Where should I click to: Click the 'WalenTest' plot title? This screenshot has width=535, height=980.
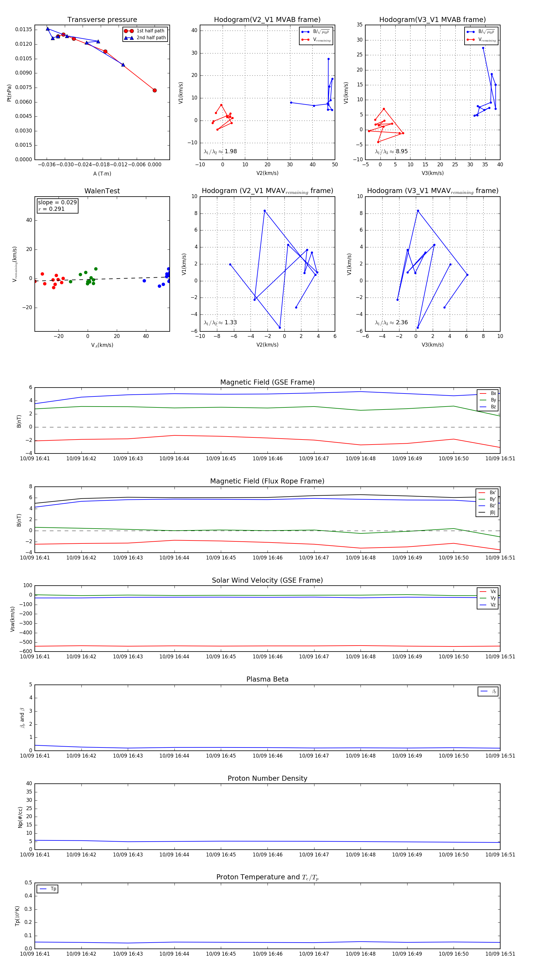(x=102, y=191)
